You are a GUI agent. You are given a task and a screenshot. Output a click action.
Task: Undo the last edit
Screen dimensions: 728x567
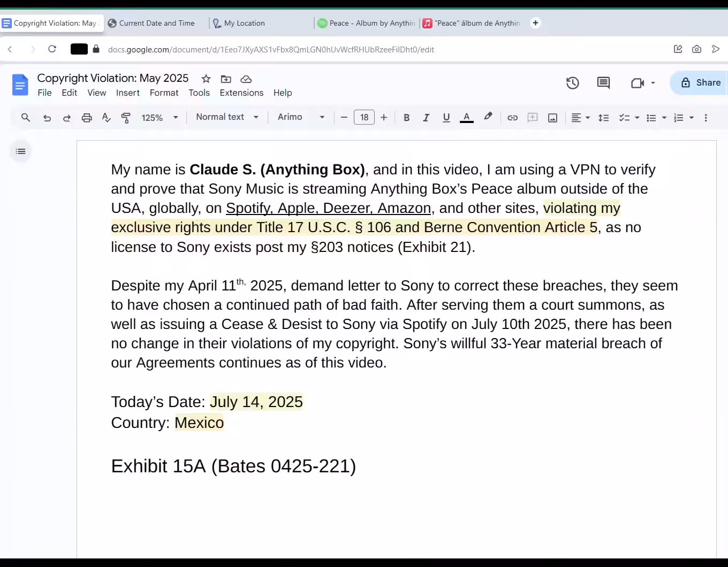(x=47, y=118)
